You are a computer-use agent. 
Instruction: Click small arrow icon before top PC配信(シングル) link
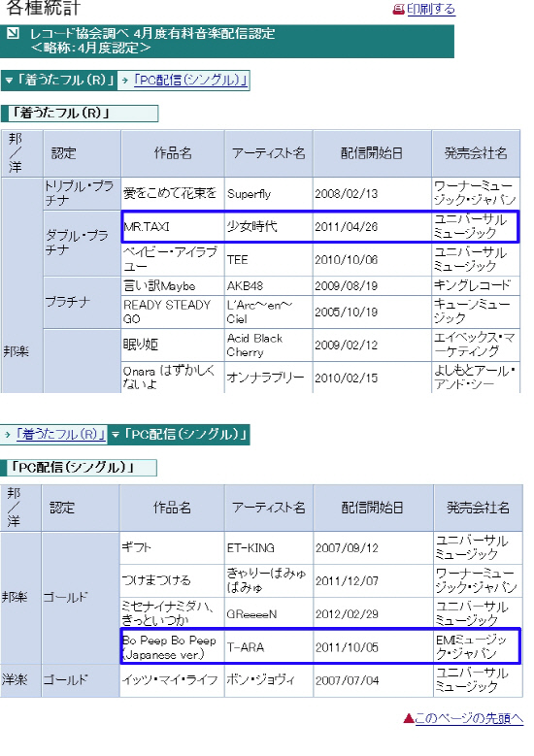click(x=125, y=80)
